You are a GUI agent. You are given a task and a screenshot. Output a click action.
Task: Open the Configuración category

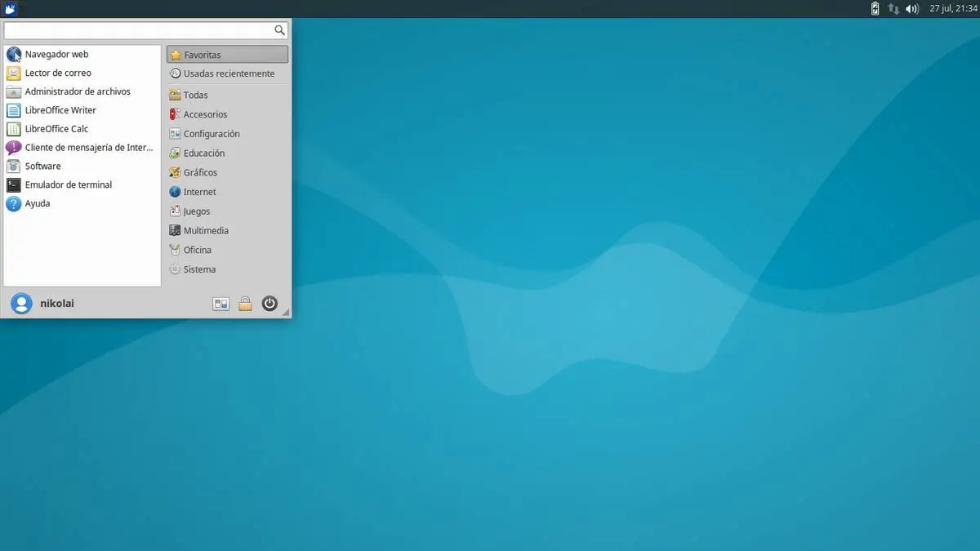(227, 134)
